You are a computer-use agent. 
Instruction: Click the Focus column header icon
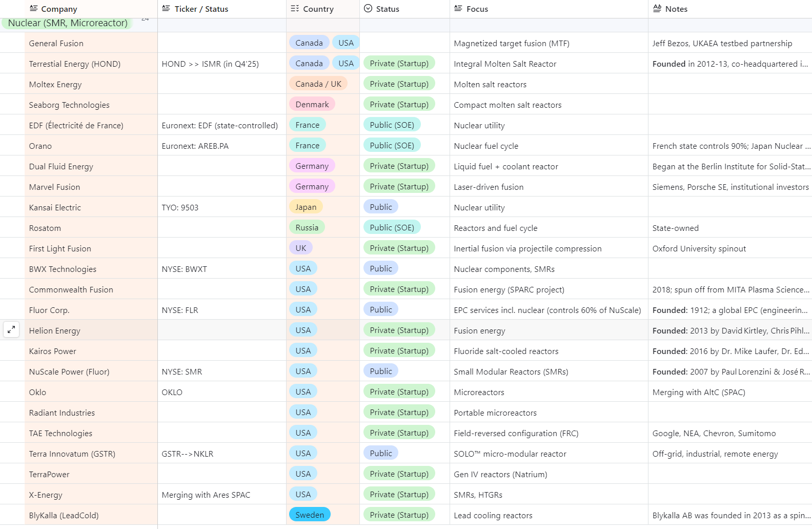point(458,8)
